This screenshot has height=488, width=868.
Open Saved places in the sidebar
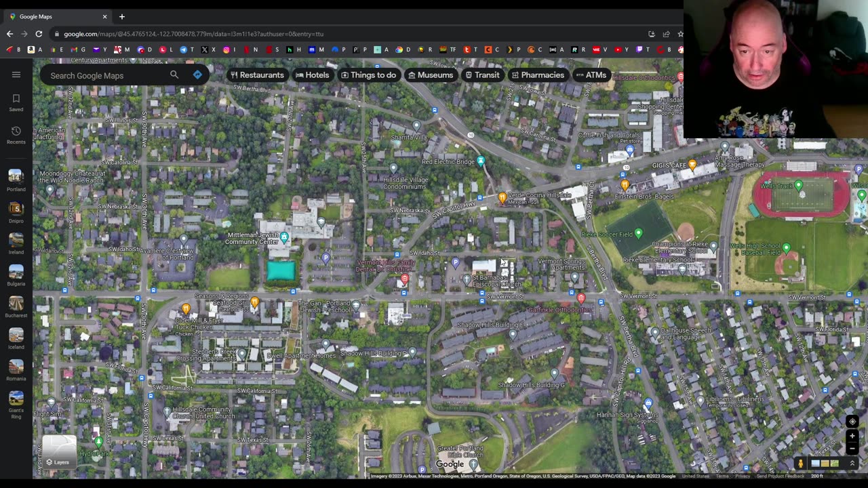[16, 102]
